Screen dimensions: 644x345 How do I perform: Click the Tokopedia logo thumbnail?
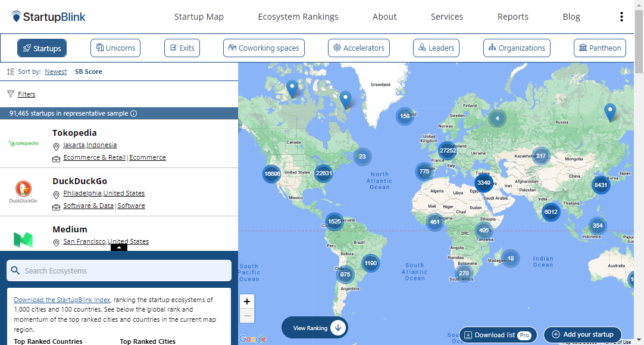point(23,144)
